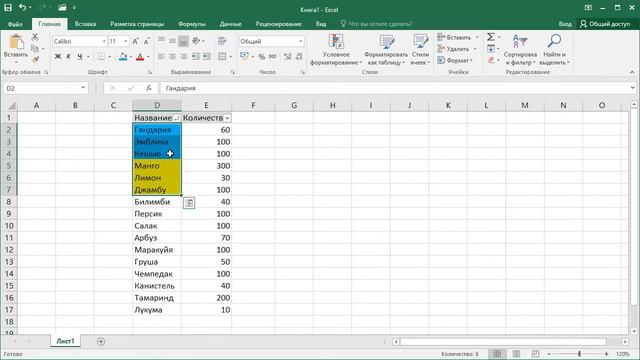Expand the Name Box dropdown arrow
Image resolution: width=640 pixels, height=360 pixels.
pos(83,88)
